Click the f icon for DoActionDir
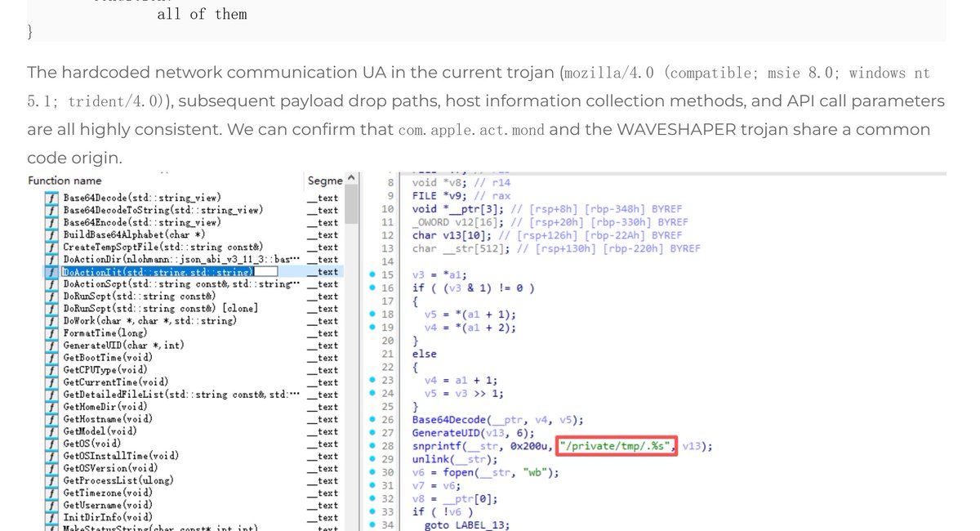Screen dimensions: 980x531 51,259
